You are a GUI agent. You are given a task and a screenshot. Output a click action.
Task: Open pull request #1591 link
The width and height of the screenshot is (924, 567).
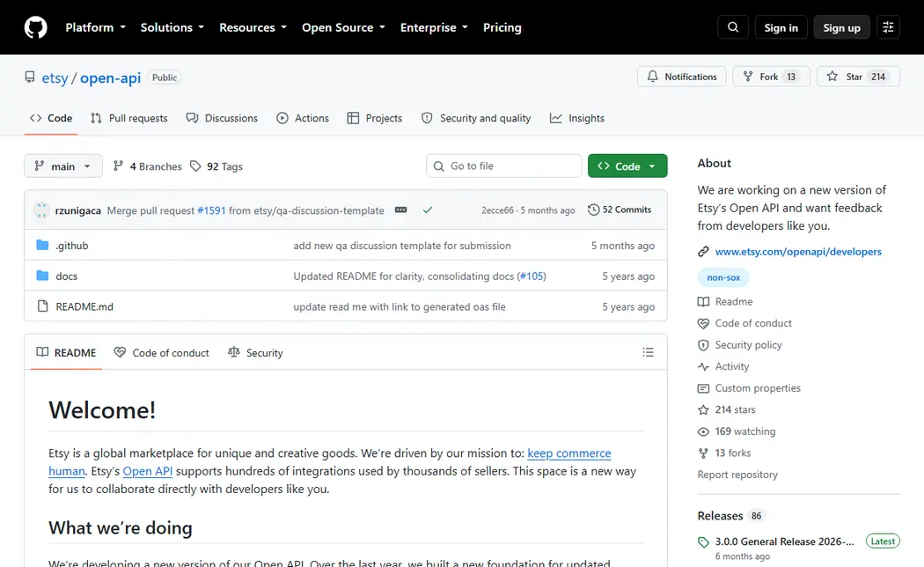(x=211, y=210)
